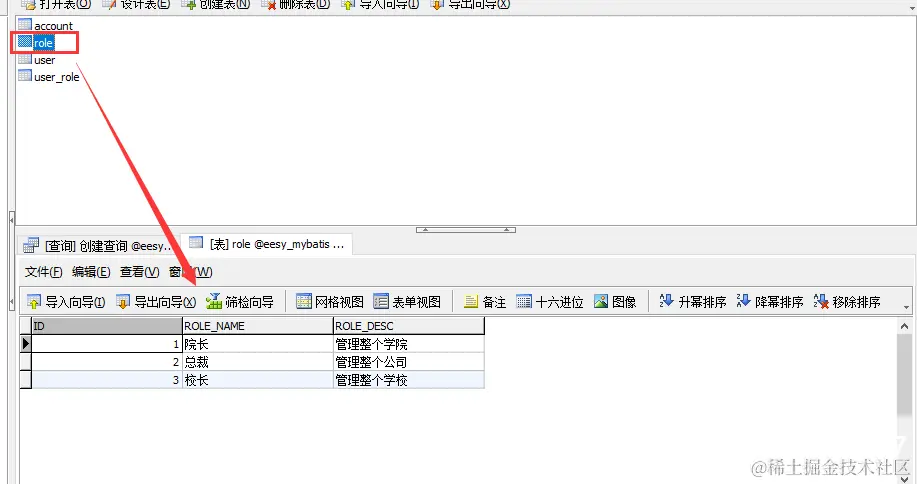Click the user_role table icon

[25, 75]
